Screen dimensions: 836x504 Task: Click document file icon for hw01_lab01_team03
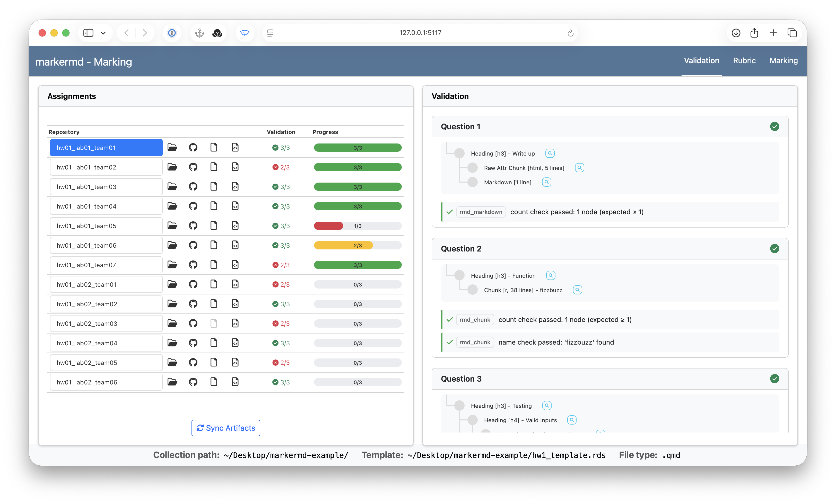(x=214, y=186)
